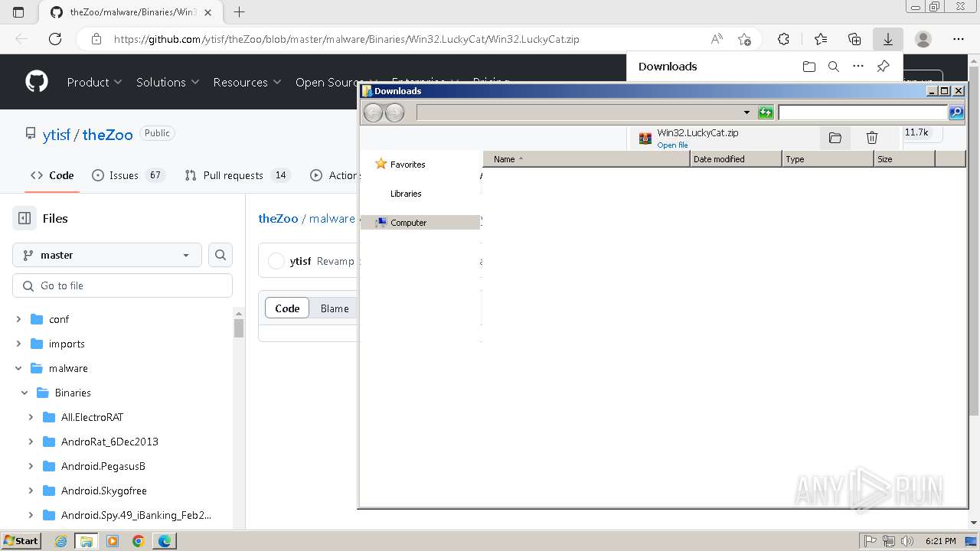Sort by the Size column header
980x551 pixels.
904,159
